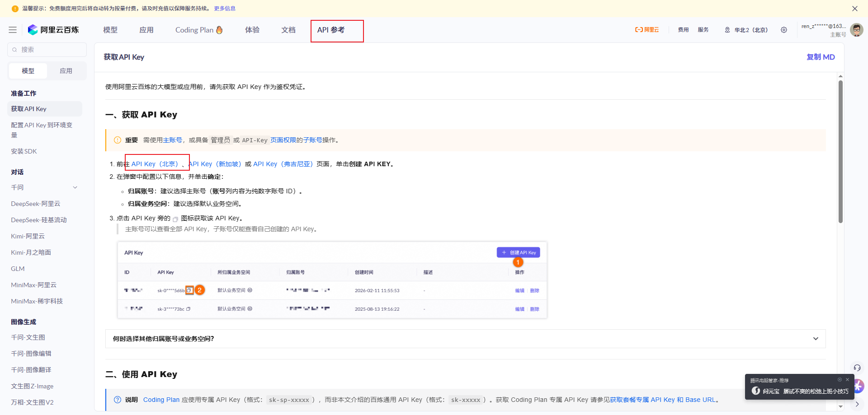
Task: Click the colorful AI assistant floating icon
Action: 858,386
